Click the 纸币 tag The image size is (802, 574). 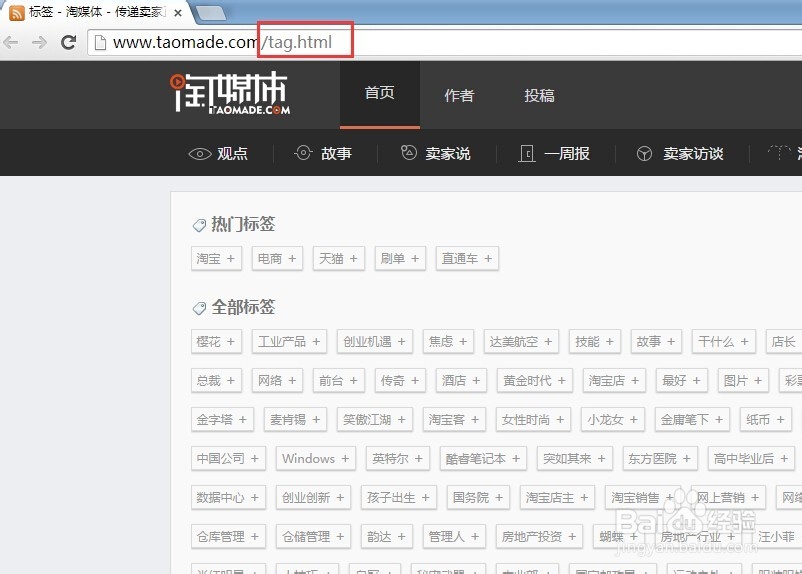tap(766, 420)
